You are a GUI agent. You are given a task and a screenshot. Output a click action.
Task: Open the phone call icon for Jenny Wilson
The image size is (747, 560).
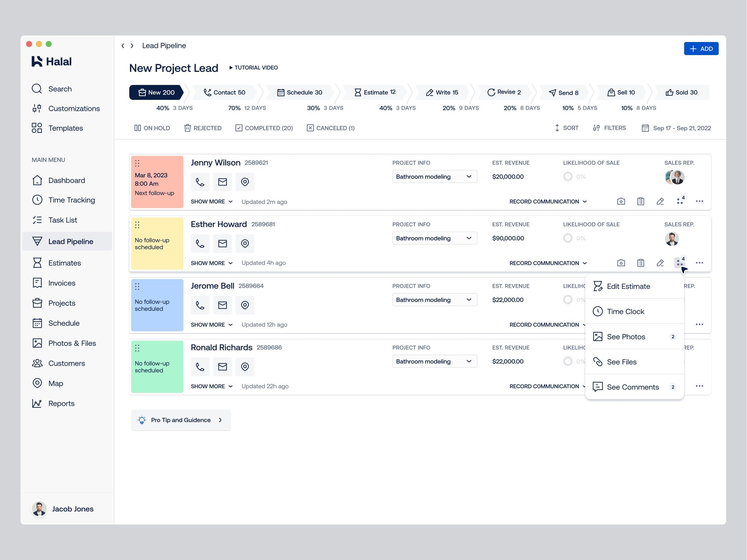pyautogui.click(x=200, y=182)
